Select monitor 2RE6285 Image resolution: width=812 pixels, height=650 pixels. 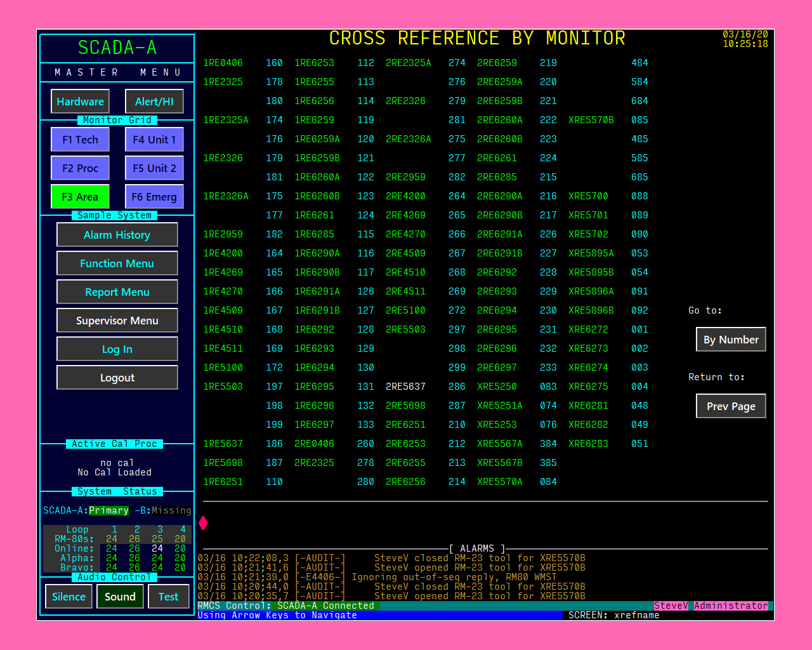pyautogui.click(x=497, y=177)
